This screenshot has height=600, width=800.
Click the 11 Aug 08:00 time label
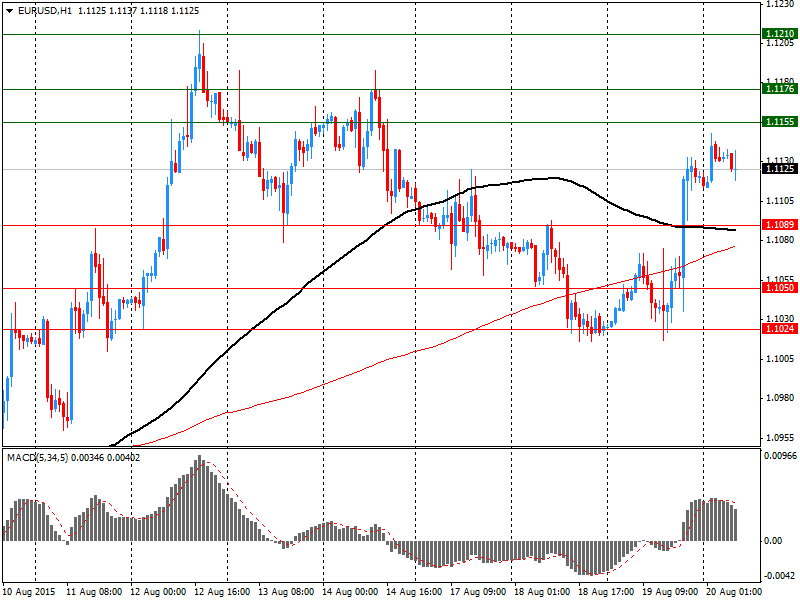pyautogui.click(x=94, y=592)
